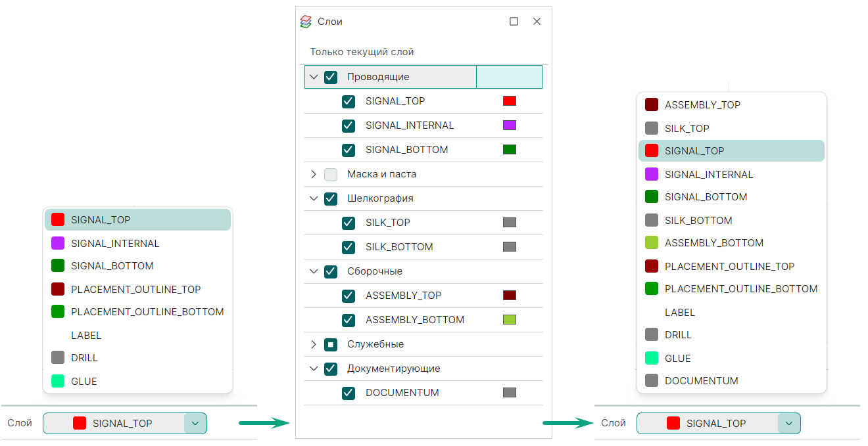
Task: Close the Слои layers panel
Action: 537,22
